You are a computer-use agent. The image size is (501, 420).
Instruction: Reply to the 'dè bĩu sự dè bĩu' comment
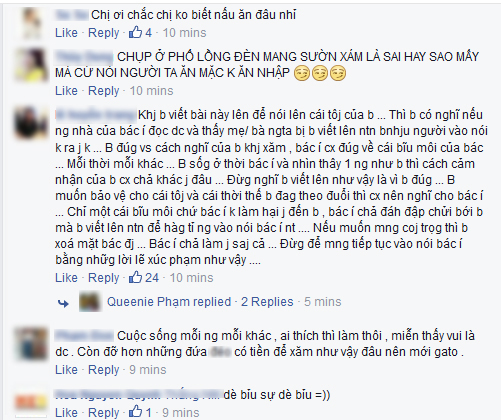(104, 413)
